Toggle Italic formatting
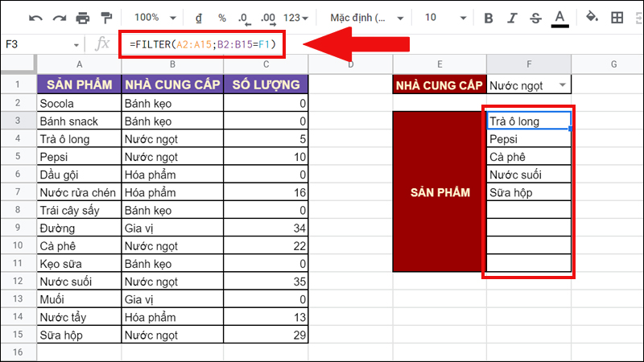 pyautogui.click(x=512, y=17)
